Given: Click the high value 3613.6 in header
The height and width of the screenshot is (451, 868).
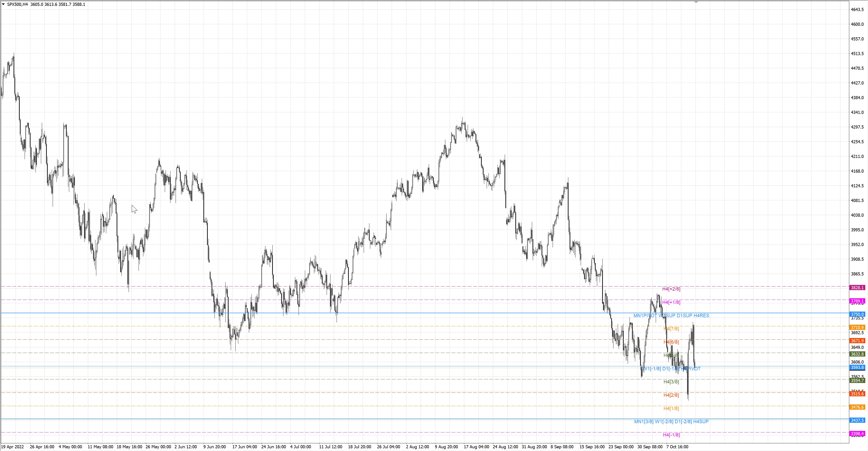Looking at the screenshot, I should point(51,4).
